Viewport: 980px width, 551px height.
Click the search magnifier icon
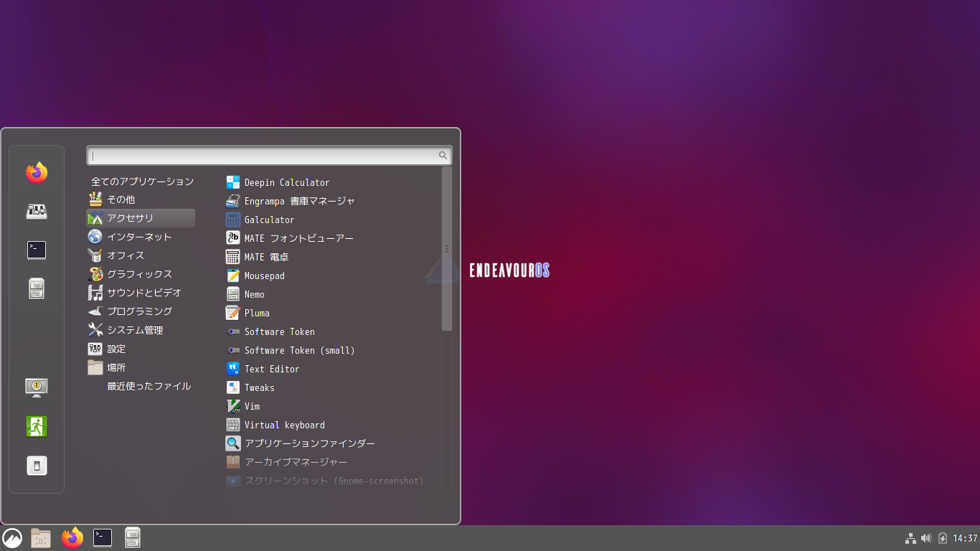(x=443, y=155)
